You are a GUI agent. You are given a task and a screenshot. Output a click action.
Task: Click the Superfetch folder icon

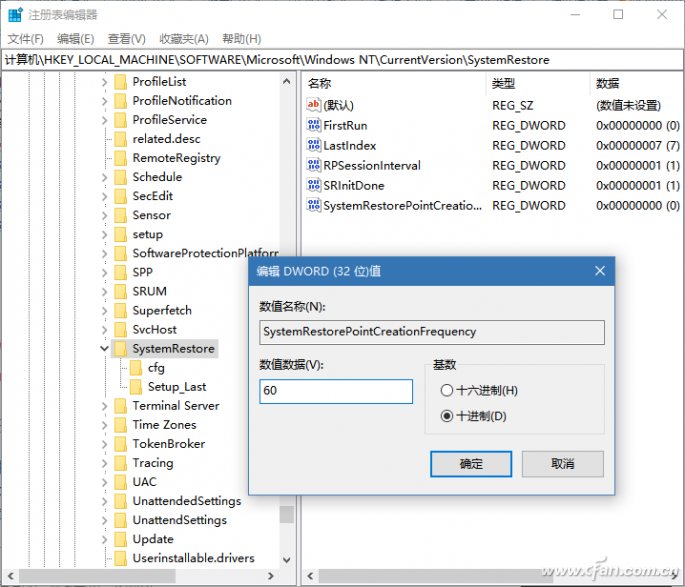click(x=120, y=311)
